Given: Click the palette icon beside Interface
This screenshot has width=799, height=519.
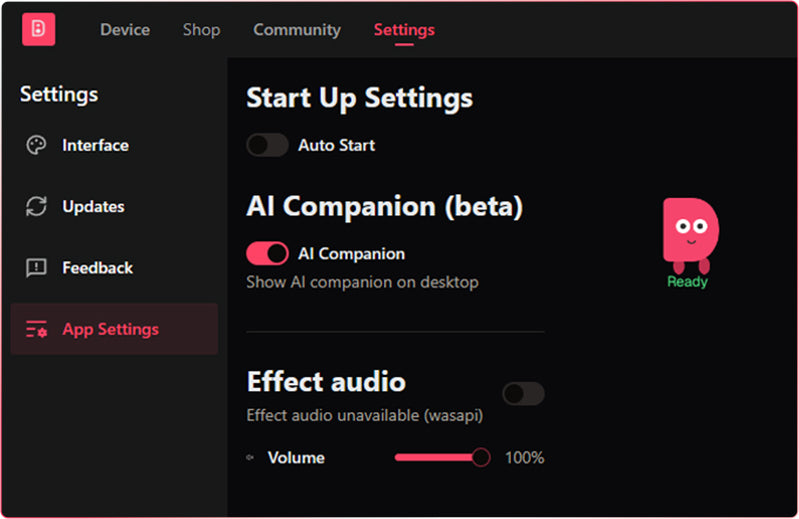Looking at the screenshot, I should pyautogui.click(x=36, y=145).
